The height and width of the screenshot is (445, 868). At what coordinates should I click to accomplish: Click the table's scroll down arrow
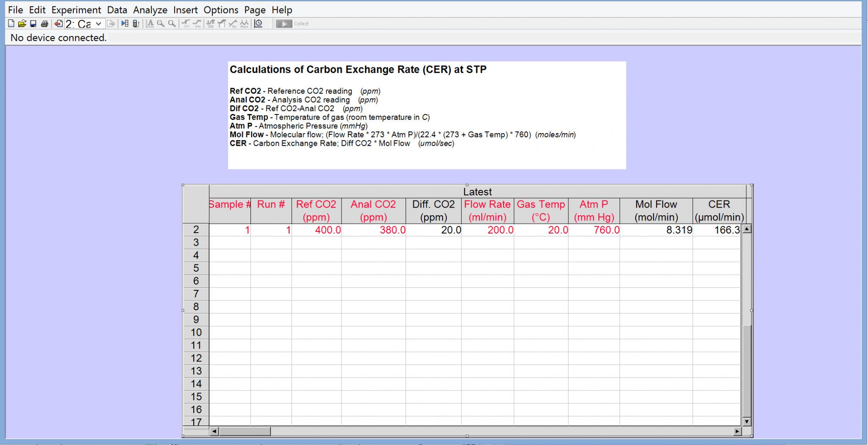point(747,421)
